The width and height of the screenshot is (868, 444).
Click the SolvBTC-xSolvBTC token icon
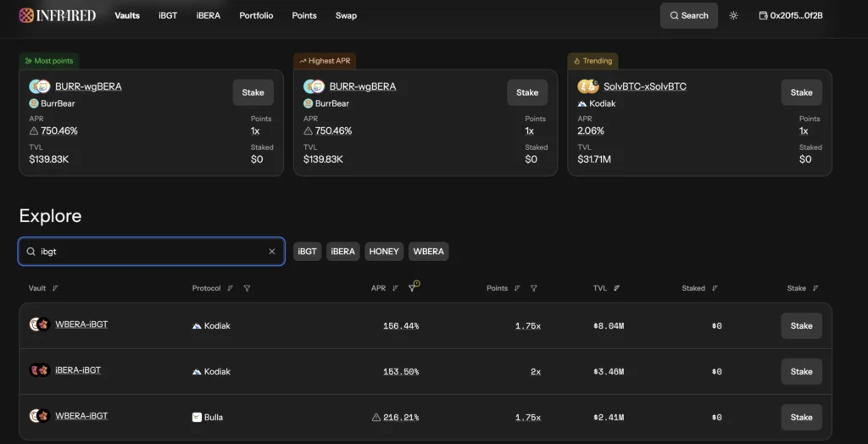tap(588, 86)
